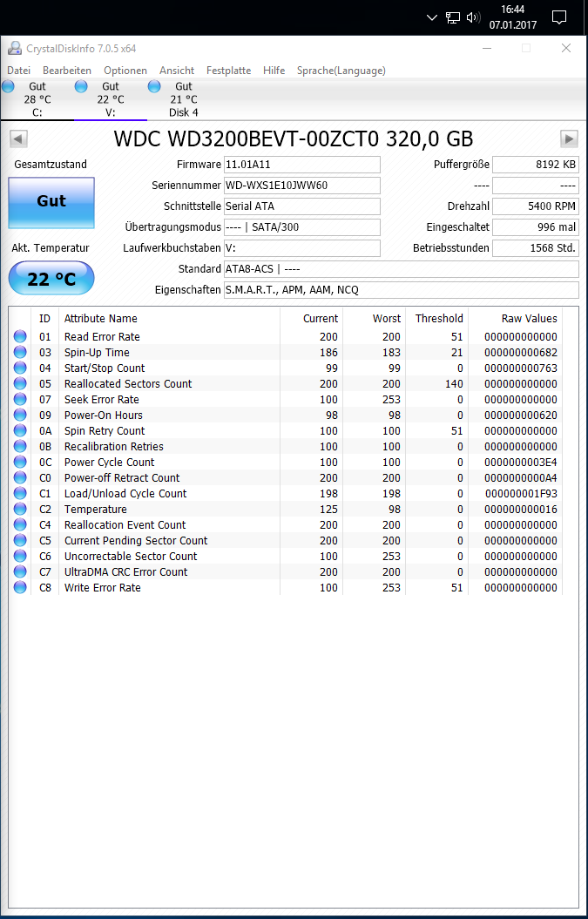
Task: Click the status orb for Temperature attribute
Action: click(x=21, y=509)
